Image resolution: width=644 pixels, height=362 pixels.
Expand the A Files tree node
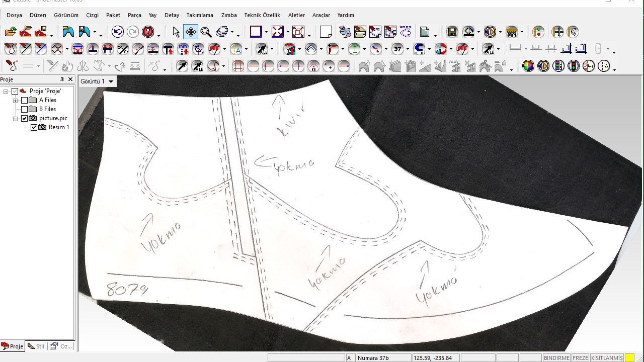pos(16,100)
